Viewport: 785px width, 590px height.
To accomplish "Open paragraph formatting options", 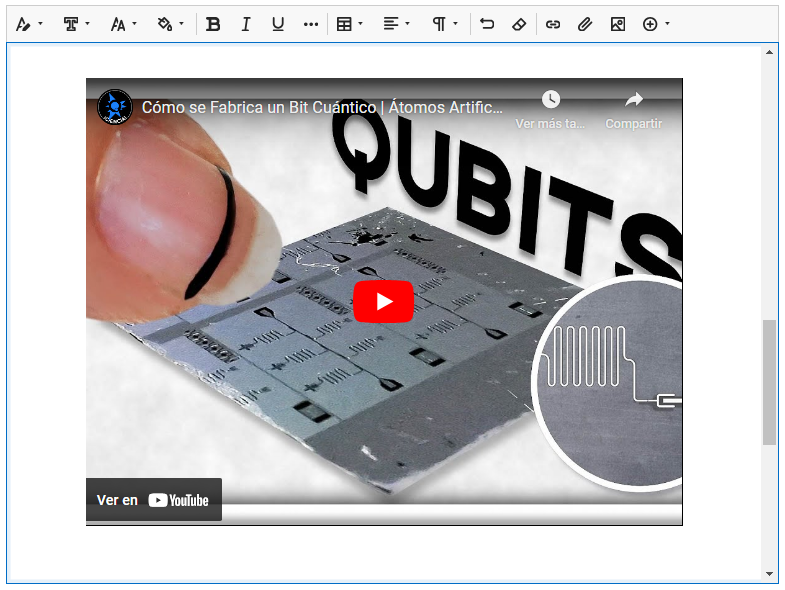I will click(x=445, y=24).
